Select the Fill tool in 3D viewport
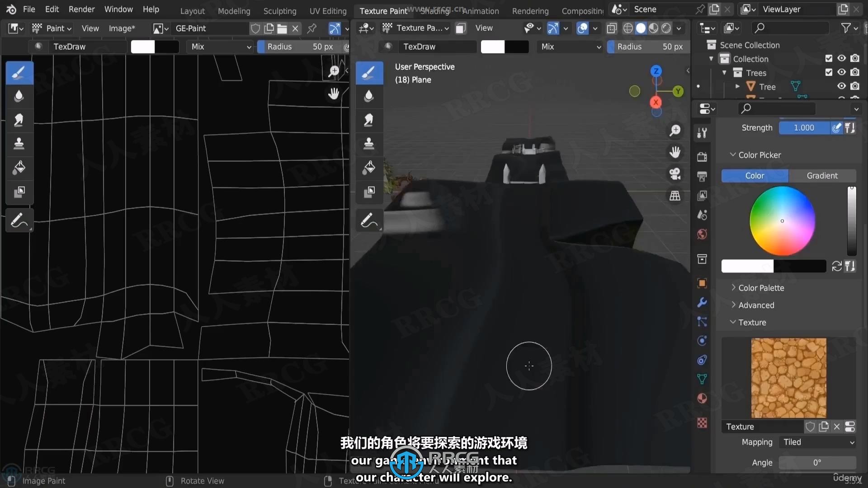Screen dimensions: 868x488 click(x=369, y=168)
